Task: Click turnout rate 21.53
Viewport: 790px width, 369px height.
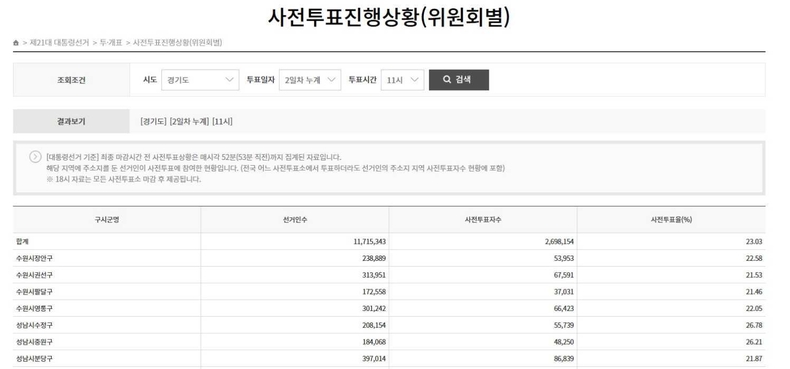Action: tap(754, 275)
